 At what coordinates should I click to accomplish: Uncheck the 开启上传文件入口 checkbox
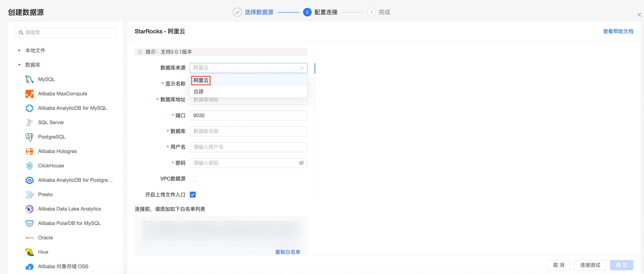click(x=193, y=195)
